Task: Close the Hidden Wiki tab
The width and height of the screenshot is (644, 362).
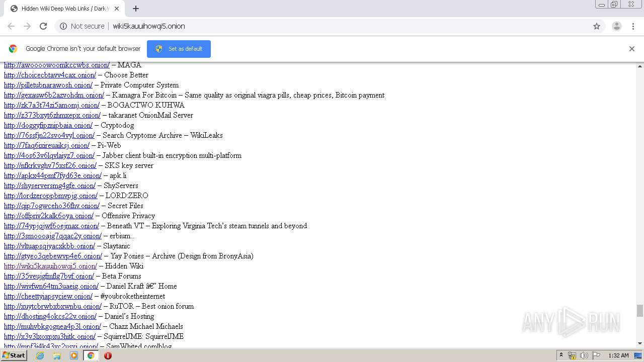Action: [x=117, y=9]
